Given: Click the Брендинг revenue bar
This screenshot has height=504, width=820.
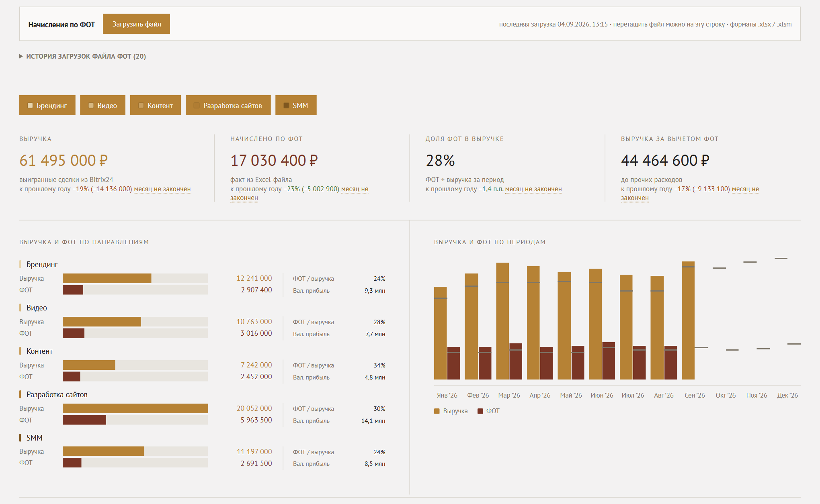Looking at the screenshot, I should 107,278.
